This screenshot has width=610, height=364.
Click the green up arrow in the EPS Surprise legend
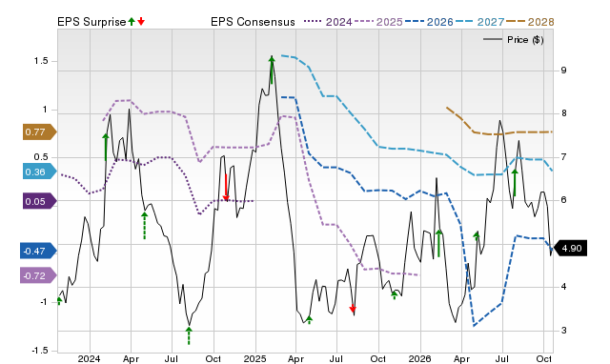[x=132, y=21]
